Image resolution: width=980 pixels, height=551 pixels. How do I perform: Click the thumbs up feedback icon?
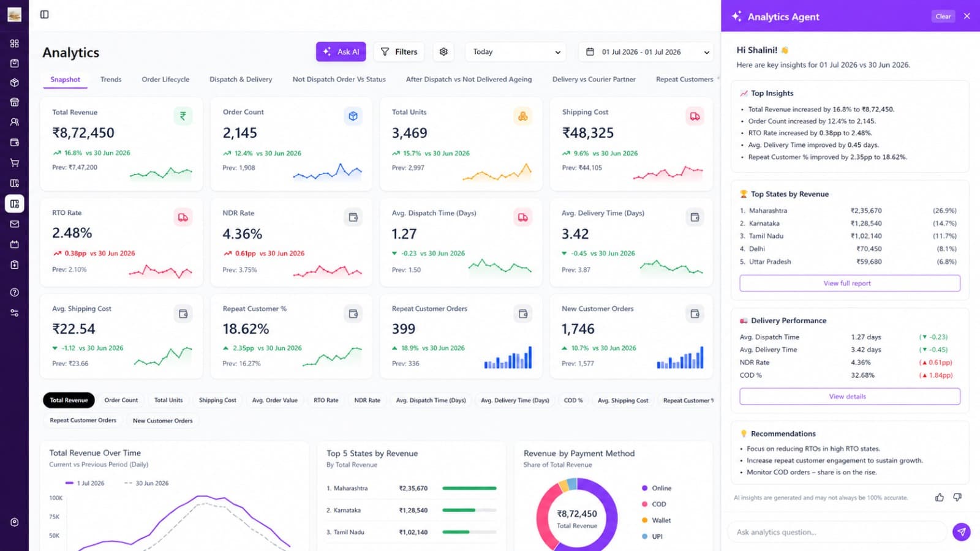(x=940, y=497)
